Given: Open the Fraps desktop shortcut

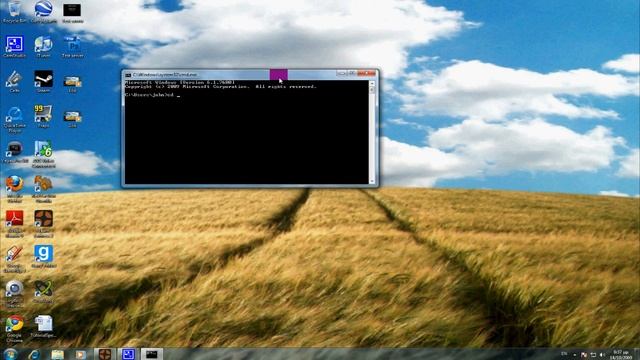Looking at the screenshot, I should 43,116.
